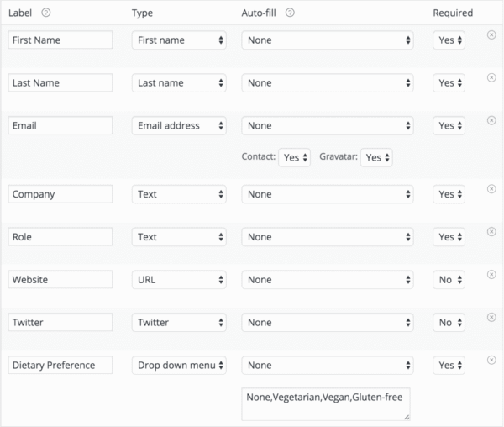The image size is (504, 427).
Task: Remove the Last Name field row
Action: 491,77
